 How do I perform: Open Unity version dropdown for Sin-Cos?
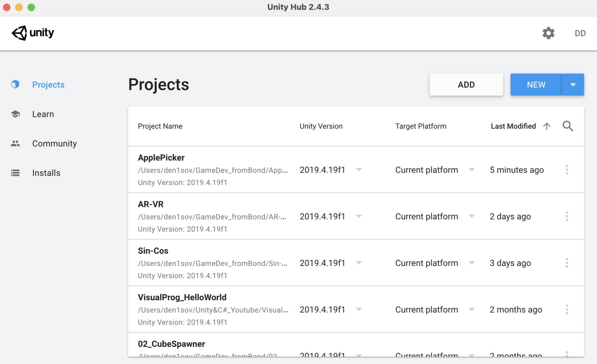click(359, 263)
